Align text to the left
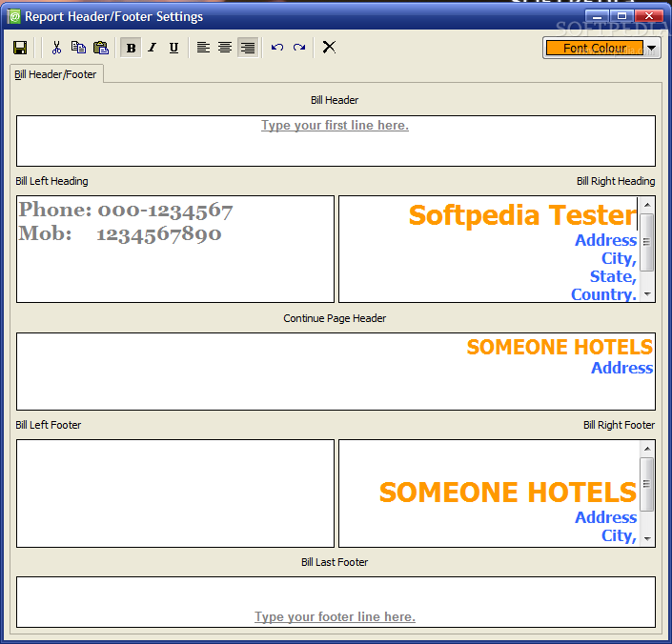Image resolution: width=672 pixels, height=644 pixels. click(203, 47)
